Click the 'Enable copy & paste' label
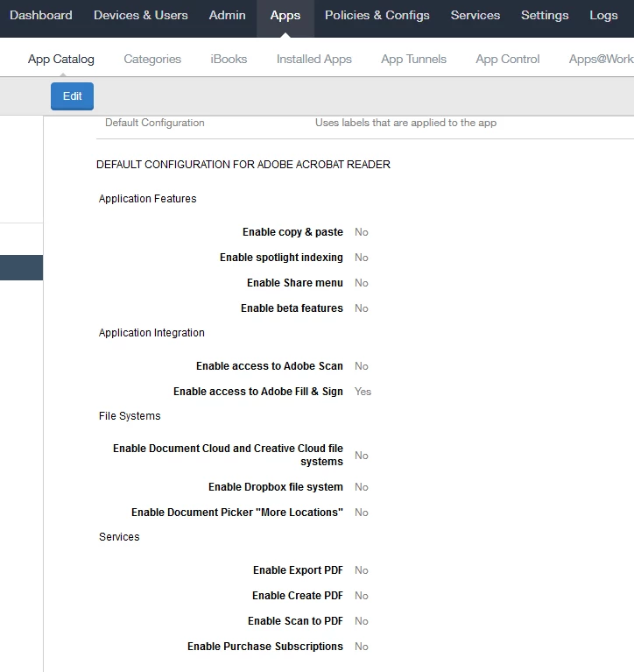634x672 pixels. point(292,232)
